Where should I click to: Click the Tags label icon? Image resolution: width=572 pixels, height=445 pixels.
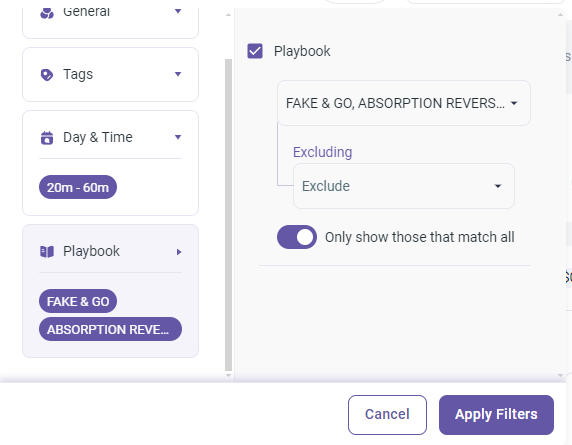pyautogui.click(x=47, y=75)
